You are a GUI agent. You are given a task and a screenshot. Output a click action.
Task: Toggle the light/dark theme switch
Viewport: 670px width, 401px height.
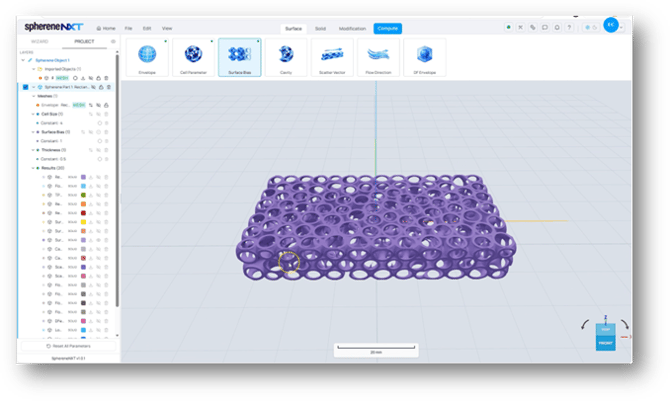tap(591, 27)
